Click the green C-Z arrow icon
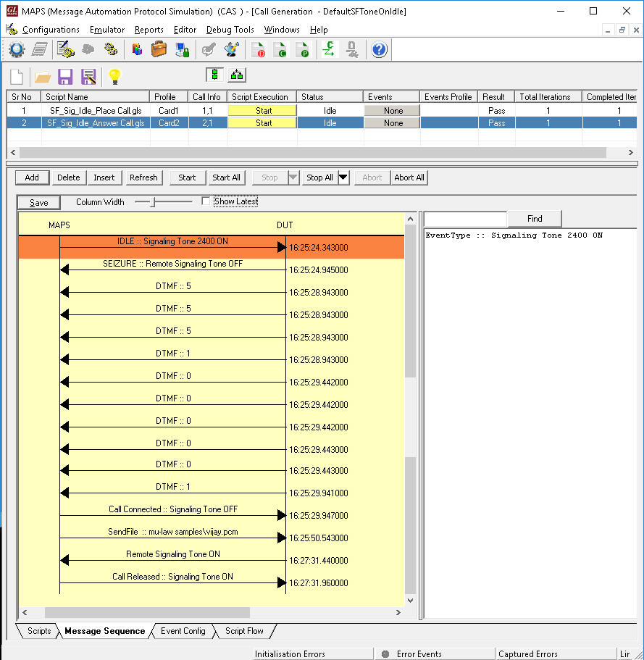Image resolution: width=644 pixels, height=660 pixels. pos(328,50)
